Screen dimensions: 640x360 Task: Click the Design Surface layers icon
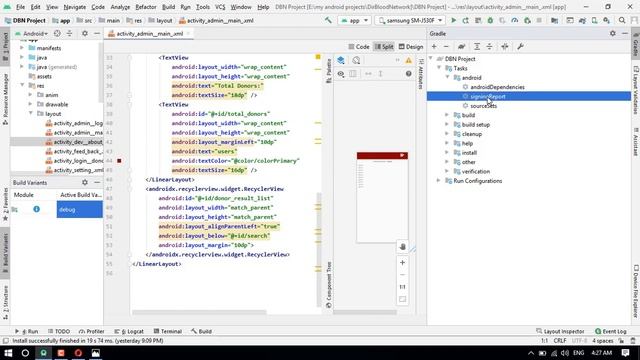pyautogui.click(x=341, y=60)
